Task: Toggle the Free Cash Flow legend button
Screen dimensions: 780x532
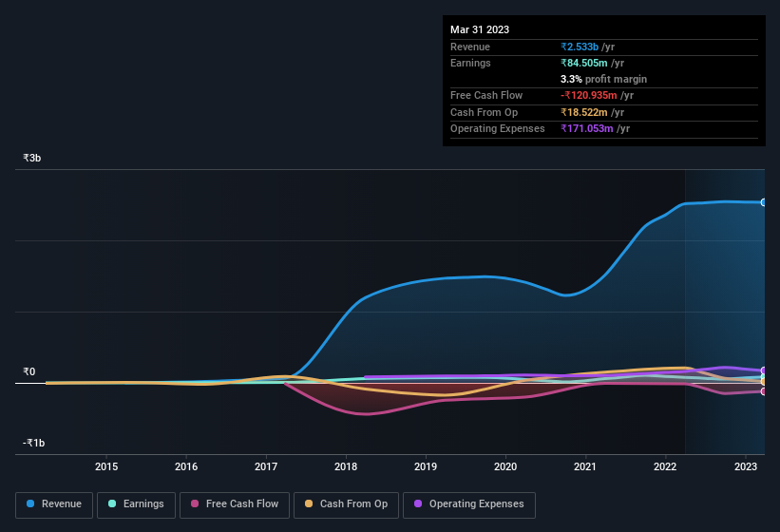Action: tap(235, 504)
